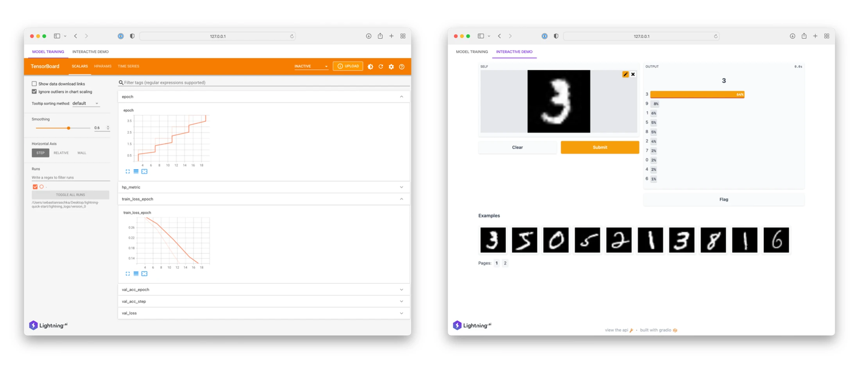Go back in the right browser window
The width and height of the screenshot is (868, 370).
[500, 36]
